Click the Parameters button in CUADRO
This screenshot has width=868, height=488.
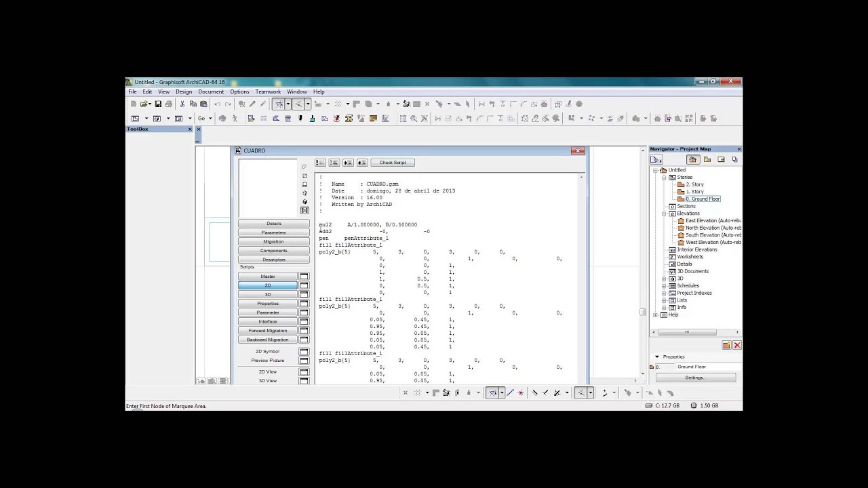(x=274, y=232)
